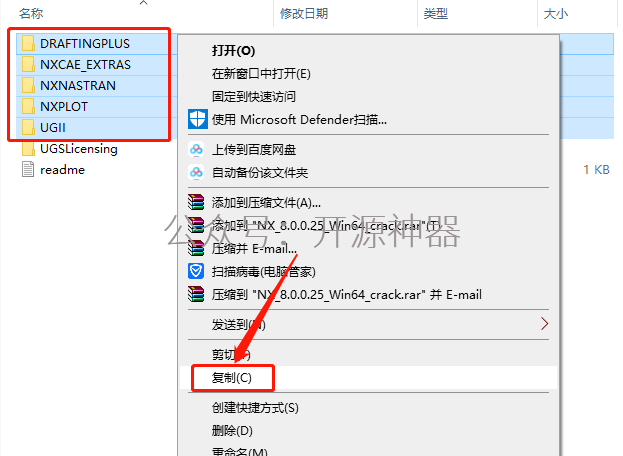Viewport: 623px width, 456px height.
Task: Select the NXNASTRAN folder row
Action: (x=93, y=85)
